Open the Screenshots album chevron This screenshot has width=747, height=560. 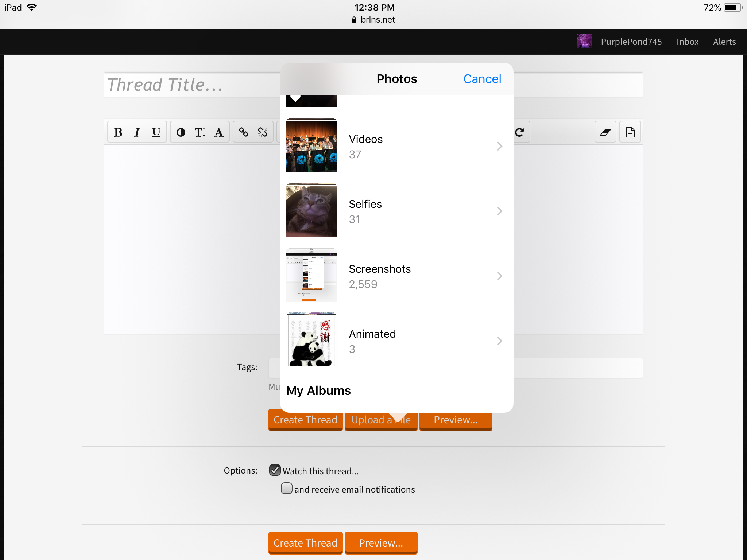pyautogui.click(x=499, y=276)
